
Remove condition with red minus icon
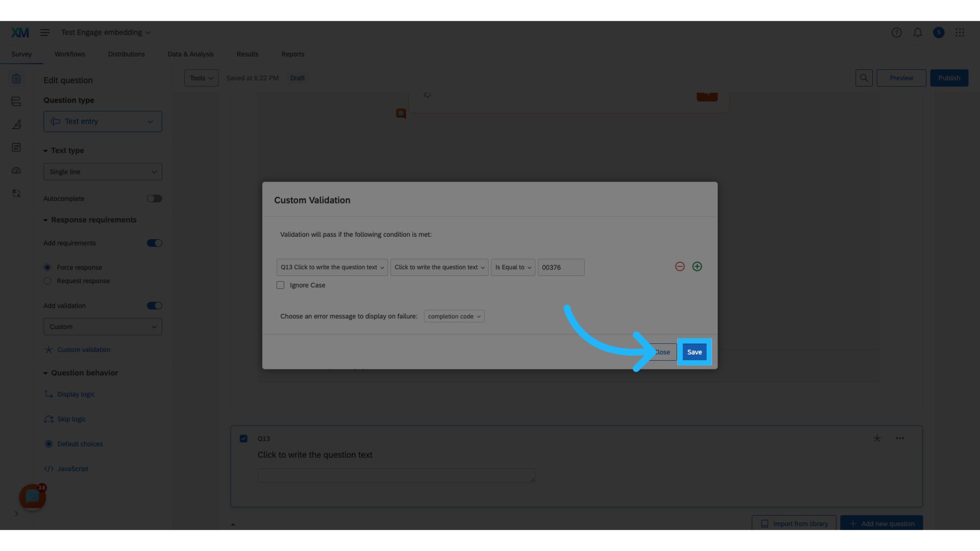(680, 267)
